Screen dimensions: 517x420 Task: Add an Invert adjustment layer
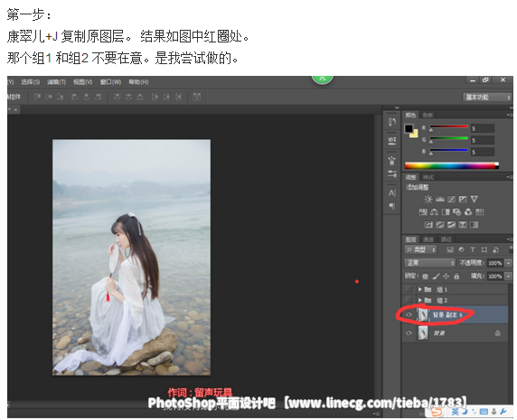[428, 225]
